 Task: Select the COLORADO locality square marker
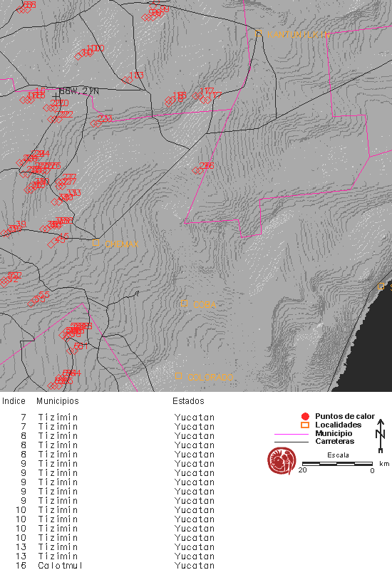pyautogui.click(x=178, y=375)
